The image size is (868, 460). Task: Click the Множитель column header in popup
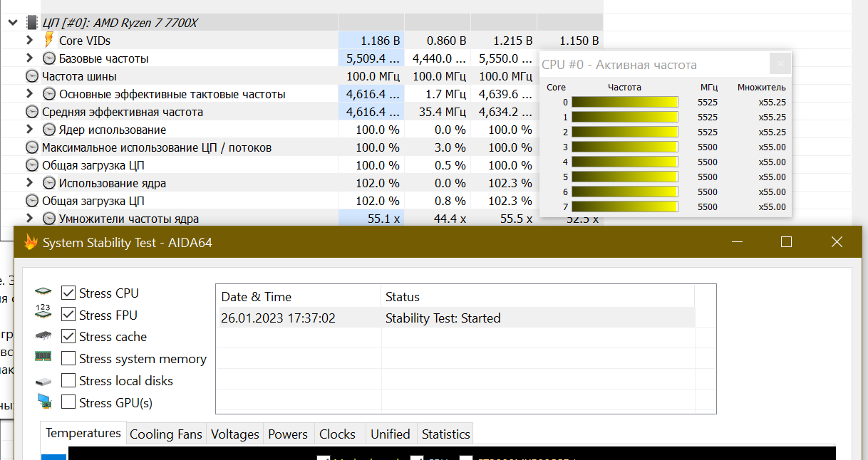(x=762, y=87)
